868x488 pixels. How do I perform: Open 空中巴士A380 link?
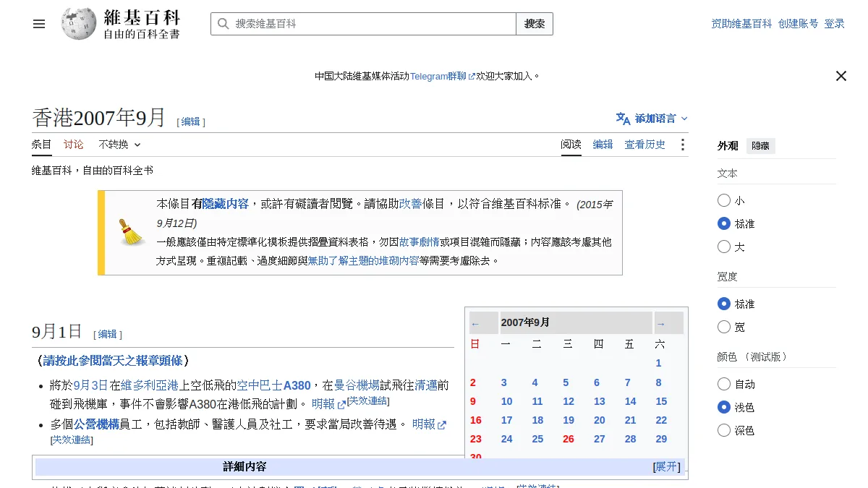tap(274, 385)
